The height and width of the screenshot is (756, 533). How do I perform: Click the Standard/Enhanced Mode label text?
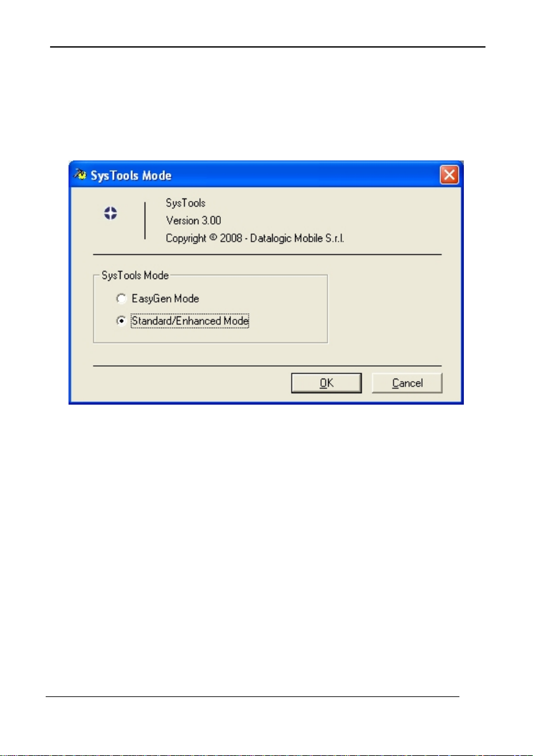tap(190, 321)
